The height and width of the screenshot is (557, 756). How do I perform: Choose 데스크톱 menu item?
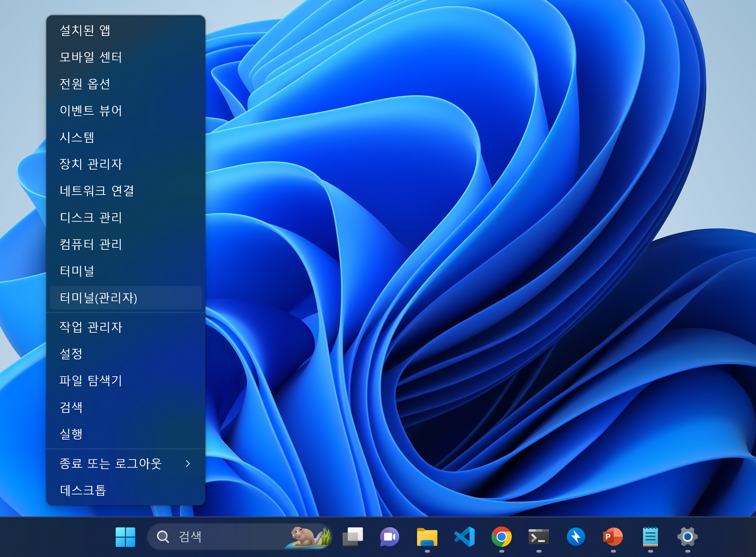pos(126,490)
